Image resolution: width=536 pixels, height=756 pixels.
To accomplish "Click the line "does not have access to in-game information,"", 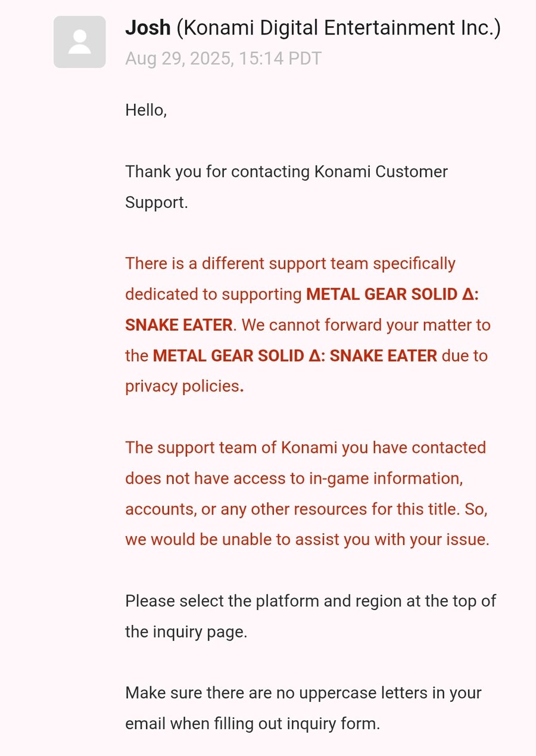I will click(x=294, y=478).
